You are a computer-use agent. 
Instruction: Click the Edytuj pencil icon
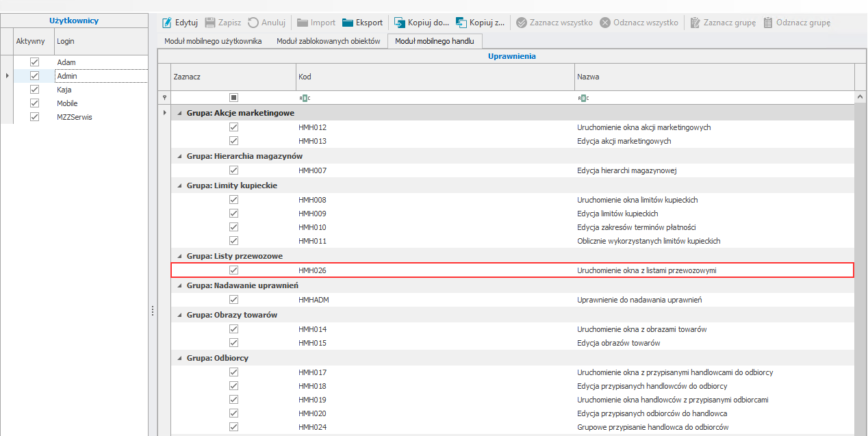coord(167,23)
